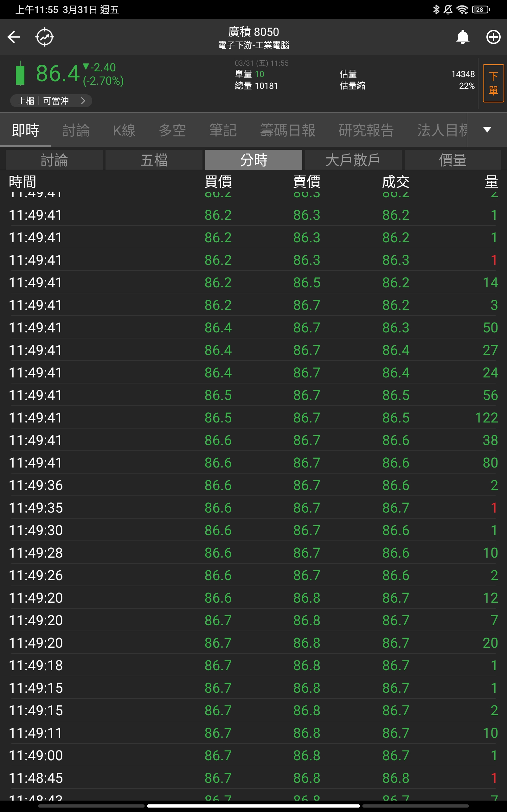507x812 pixels.
Task: Open the 研究報告 tab
Action: (366, 130)
